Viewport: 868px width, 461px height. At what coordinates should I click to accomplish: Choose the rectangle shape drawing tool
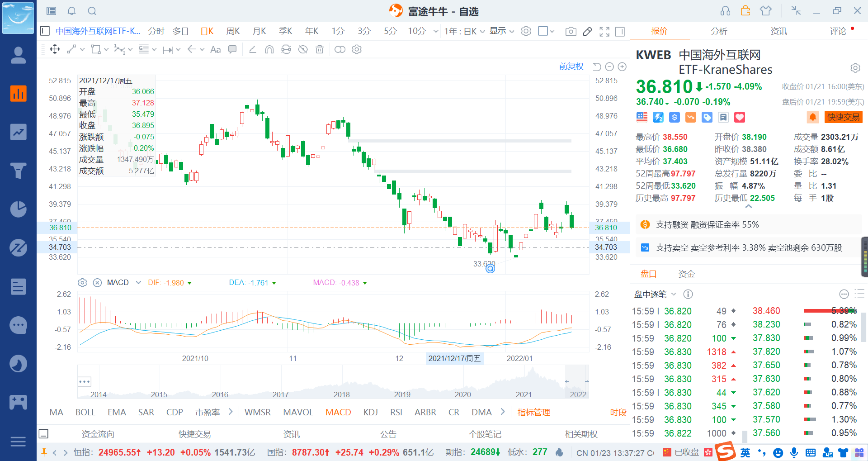click(x=95, y=49)
